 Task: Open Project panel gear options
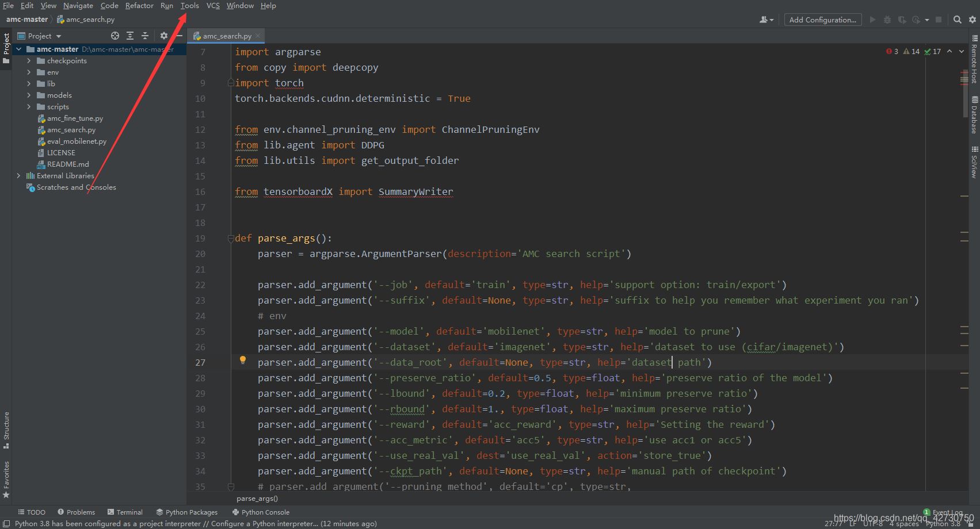[x=164, y=36]
